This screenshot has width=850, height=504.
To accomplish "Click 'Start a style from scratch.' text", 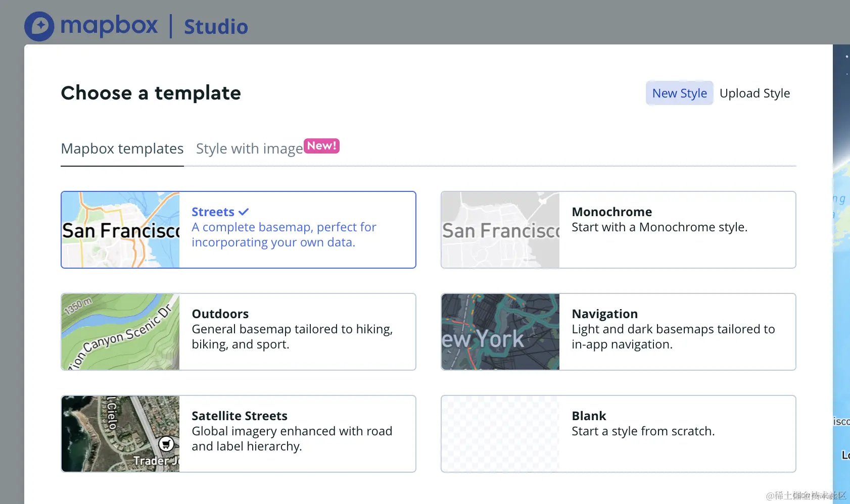I will tap(643, 431).
